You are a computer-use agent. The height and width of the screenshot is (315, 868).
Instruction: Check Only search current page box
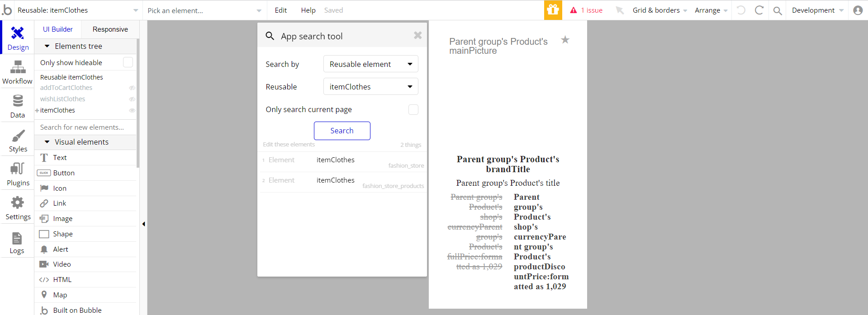[413, 109]
